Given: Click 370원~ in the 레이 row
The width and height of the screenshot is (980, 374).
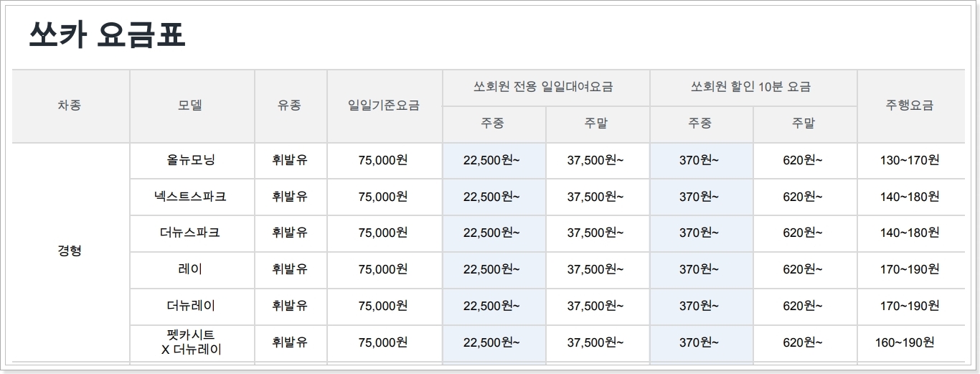Looking at the screenshot, I should pos(699,269).
